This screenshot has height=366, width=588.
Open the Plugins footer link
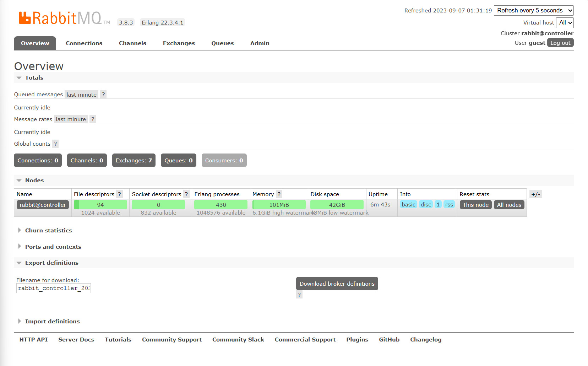pyautogui.click(x=357, y=340)
